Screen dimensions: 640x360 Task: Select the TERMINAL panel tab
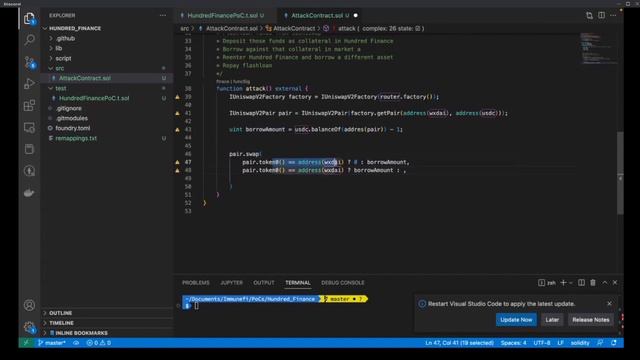click(298, 282)
